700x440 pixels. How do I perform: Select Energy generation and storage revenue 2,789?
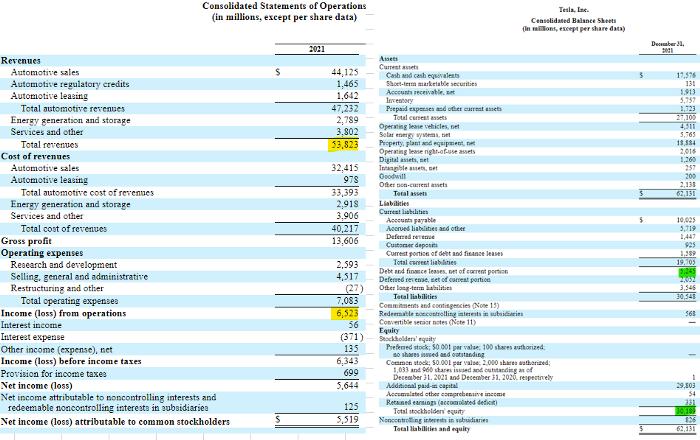347,120
